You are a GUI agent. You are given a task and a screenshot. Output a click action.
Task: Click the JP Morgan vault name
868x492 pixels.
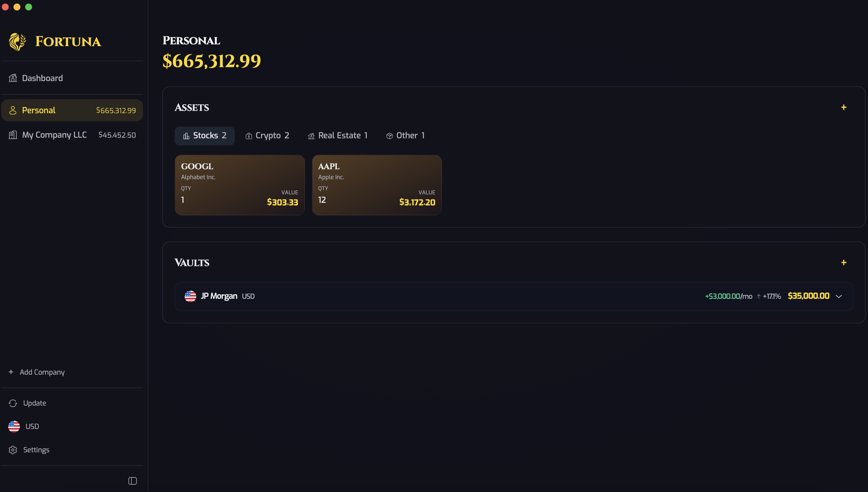[x=219, y=296]
